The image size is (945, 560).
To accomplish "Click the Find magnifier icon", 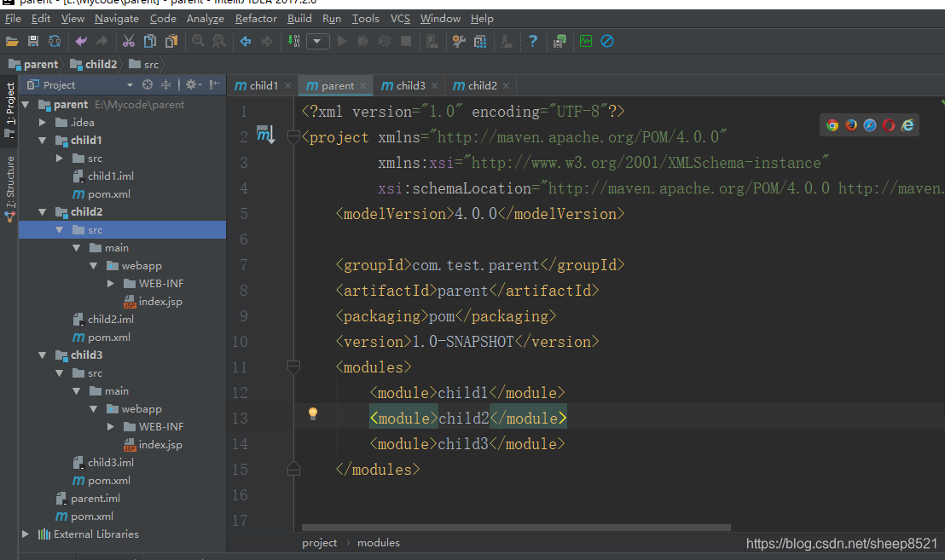I will point(198,42).
